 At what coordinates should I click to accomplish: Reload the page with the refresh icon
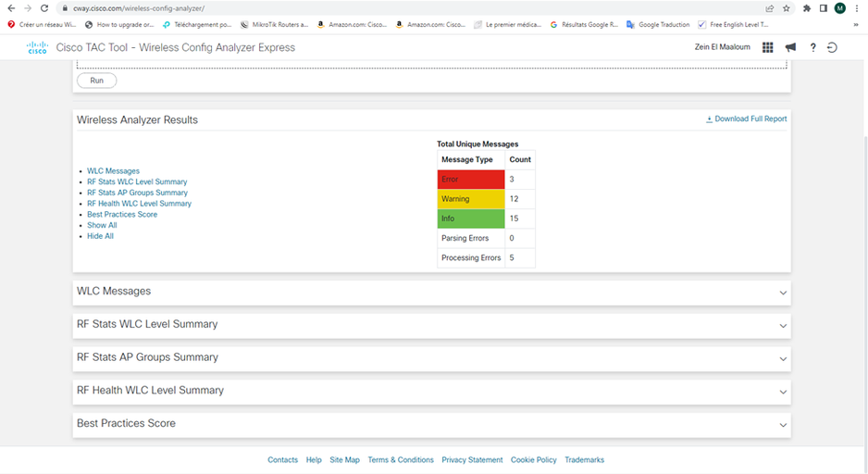(x=44, y=8)
